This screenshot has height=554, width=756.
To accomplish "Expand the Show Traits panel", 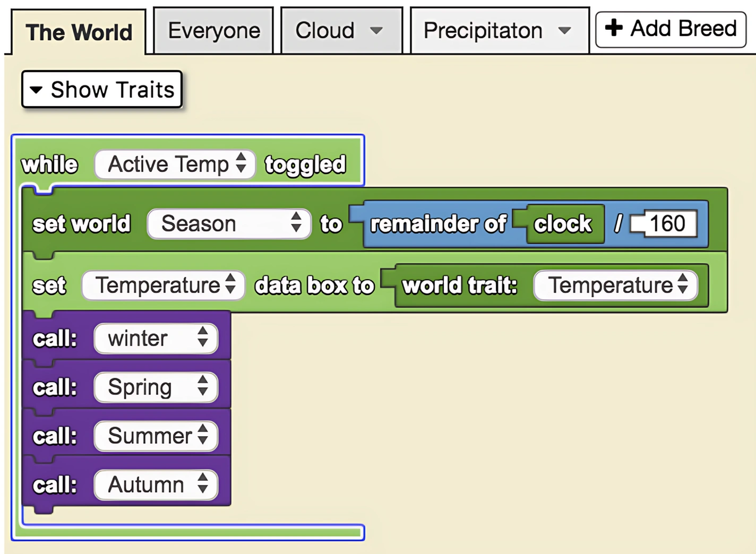I will (x=101, y=90).
